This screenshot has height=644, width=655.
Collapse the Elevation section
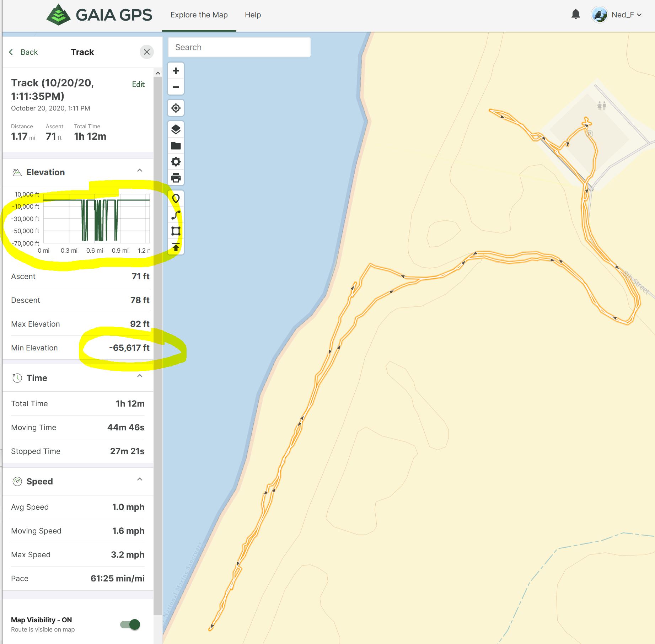tap(140, 171)
